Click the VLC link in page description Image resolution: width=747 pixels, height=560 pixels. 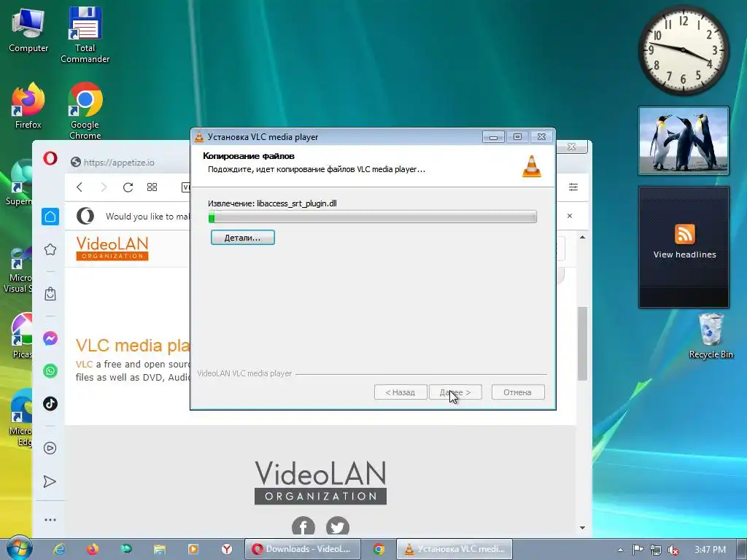pos(84,365)
